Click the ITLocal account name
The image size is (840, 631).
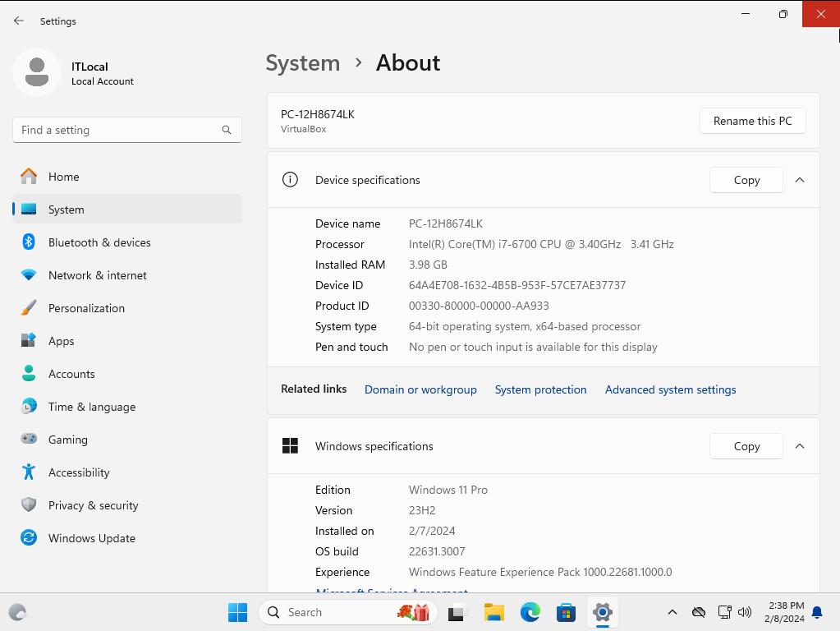coord(90,67)
